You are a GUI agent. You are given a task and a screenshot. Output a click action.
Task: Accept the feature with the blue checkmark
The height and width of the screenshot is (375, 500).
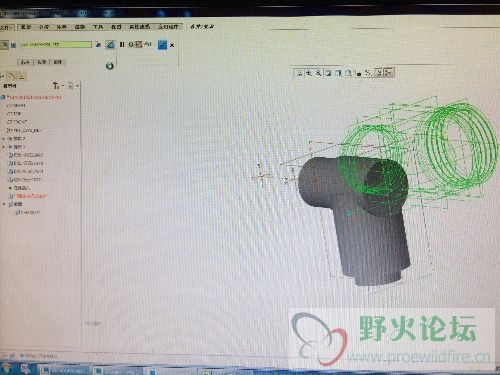coord(162,45)
